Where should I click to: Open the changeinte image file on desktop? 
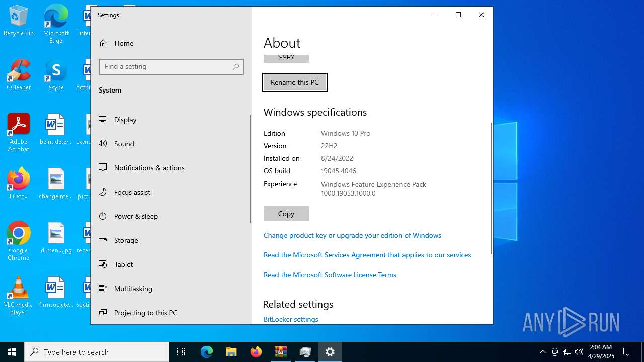(56, 184)
